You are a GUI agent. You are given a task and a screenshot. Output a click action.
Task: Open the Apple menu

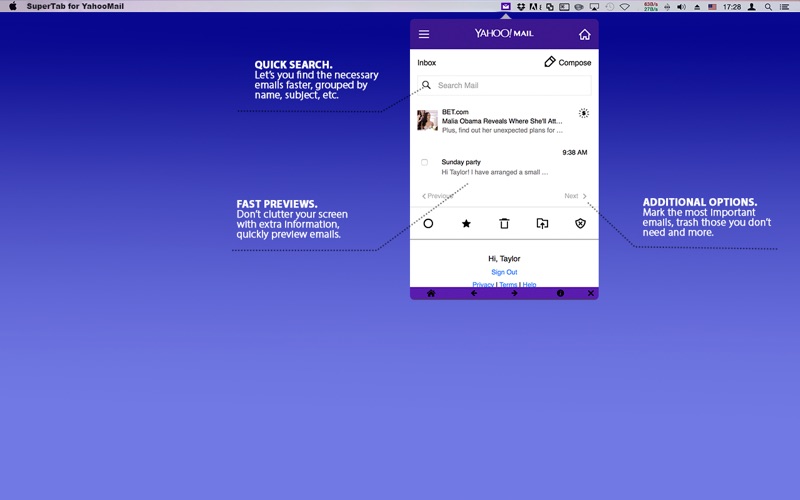(x=13, y=6)
